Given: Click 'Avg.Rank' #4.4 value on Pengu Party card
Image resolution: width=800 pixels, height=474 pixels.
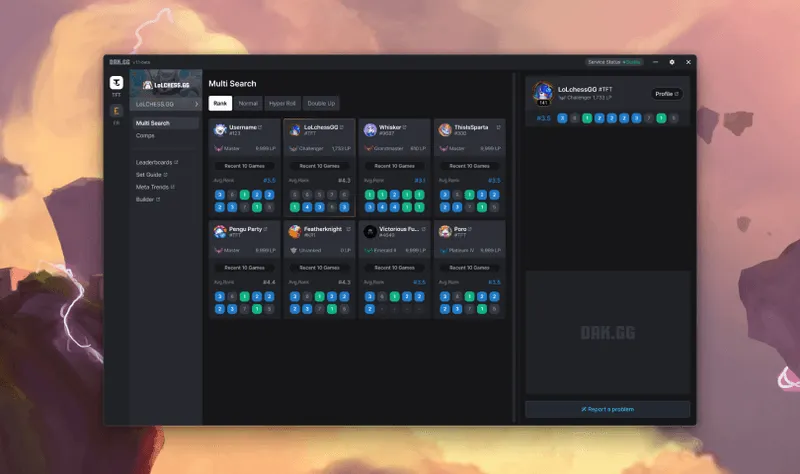Looking at the screenshot, I should [x=269, y=282].
